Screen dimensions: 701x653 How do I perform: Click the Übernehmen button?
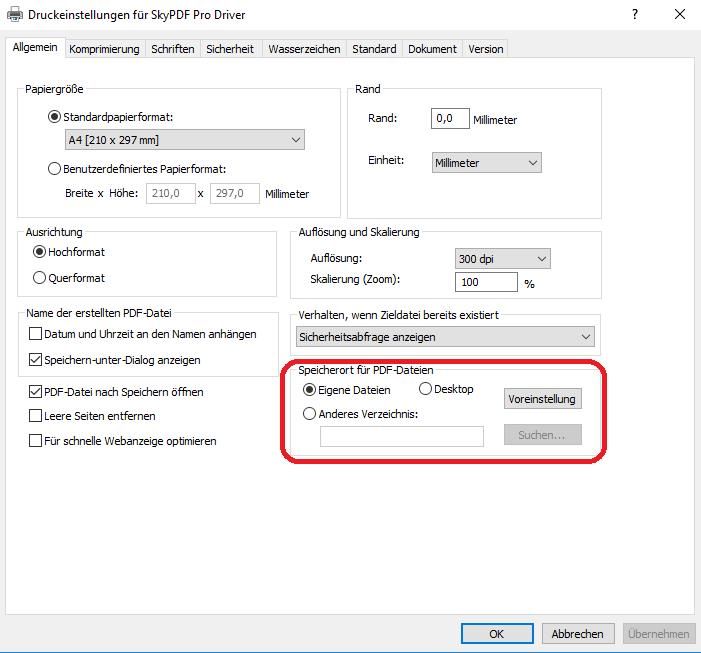[659, 634]
